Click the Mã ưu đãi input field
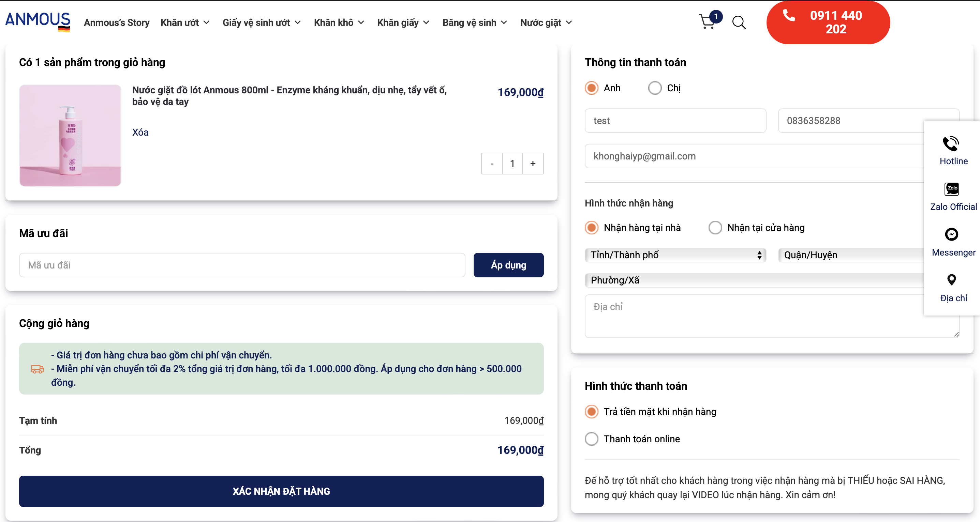Screen dimensions: 980x522 point(242,265)
